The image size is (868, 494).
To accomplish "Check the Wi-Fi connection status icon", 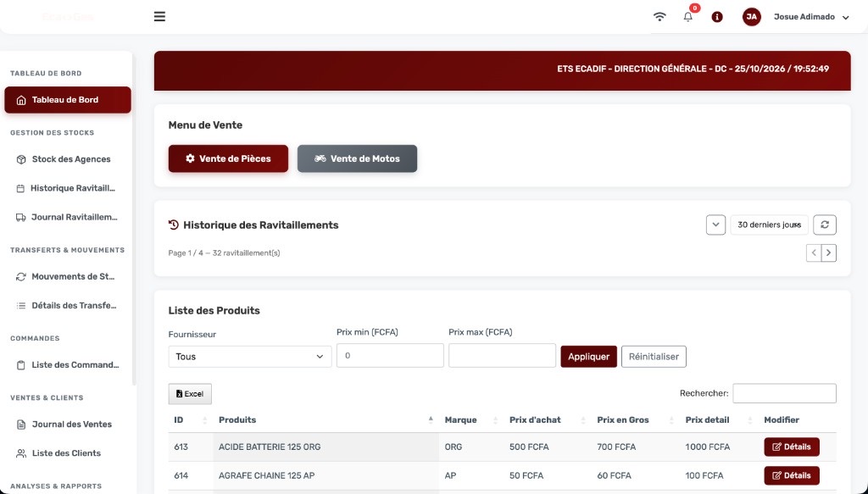I will tap(659, 17).
